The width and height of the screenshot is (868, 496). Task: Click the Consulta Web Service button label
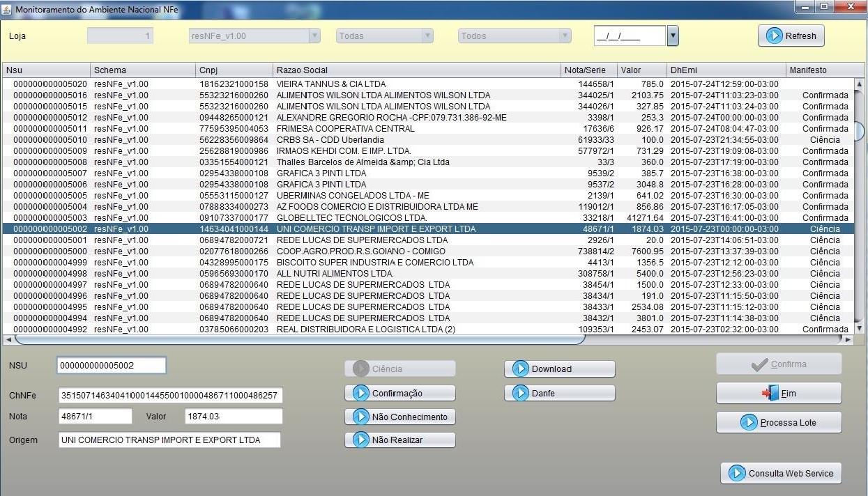pyautogui.click(x=791, y=473)
